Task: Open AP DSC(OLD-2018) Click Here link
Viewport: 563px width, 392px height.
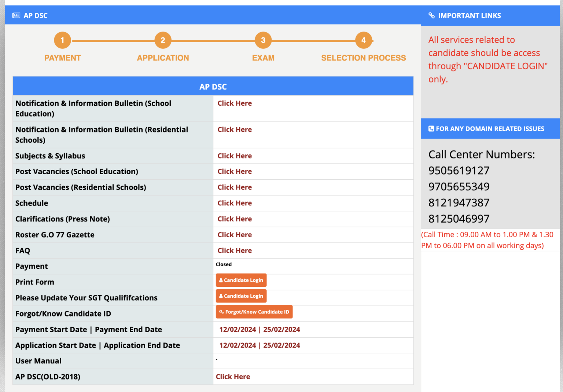Action: point(233,377)
